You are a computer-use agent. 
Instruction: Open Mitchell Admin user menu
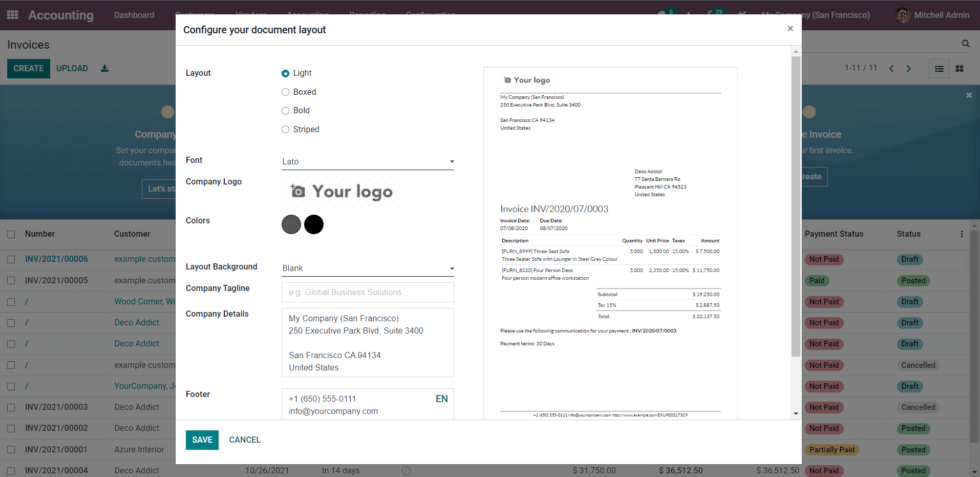click(932, 15)
